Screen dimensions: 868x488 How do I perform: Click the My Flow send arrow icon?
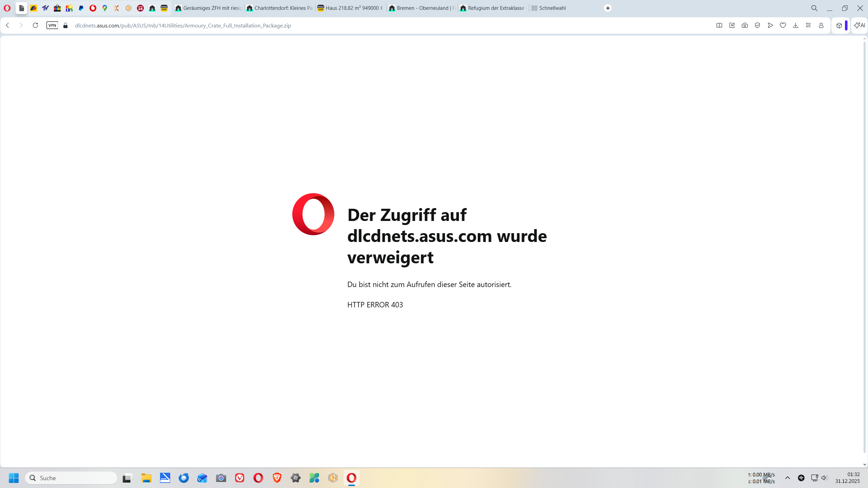pyautogui.click(x=770, y=25)
